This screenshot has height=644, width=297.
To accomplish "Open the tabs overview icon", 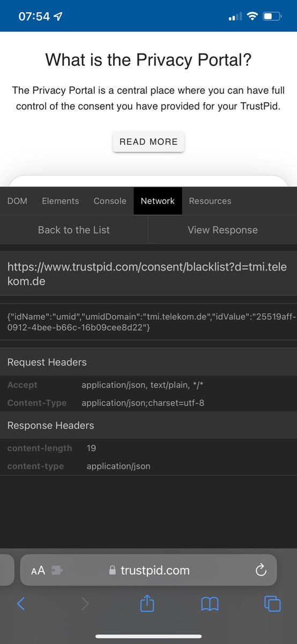I will (272, 604).
